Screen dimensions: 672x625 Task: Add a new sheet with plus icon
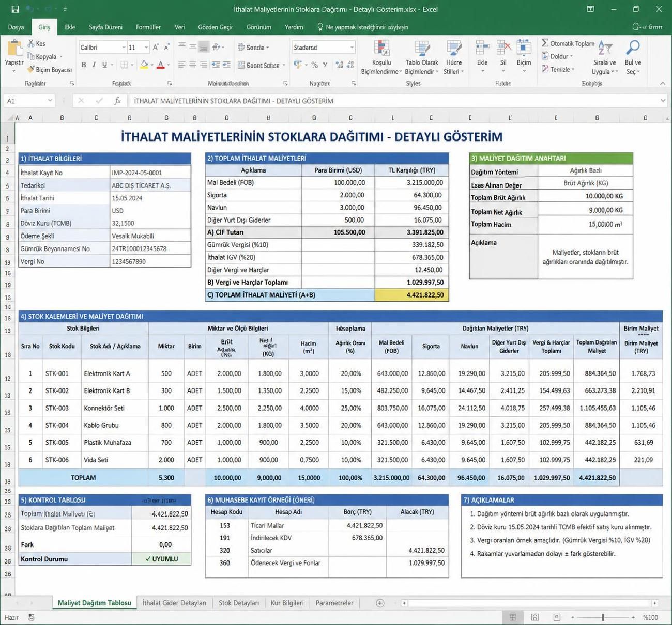(x=380, y=603)
